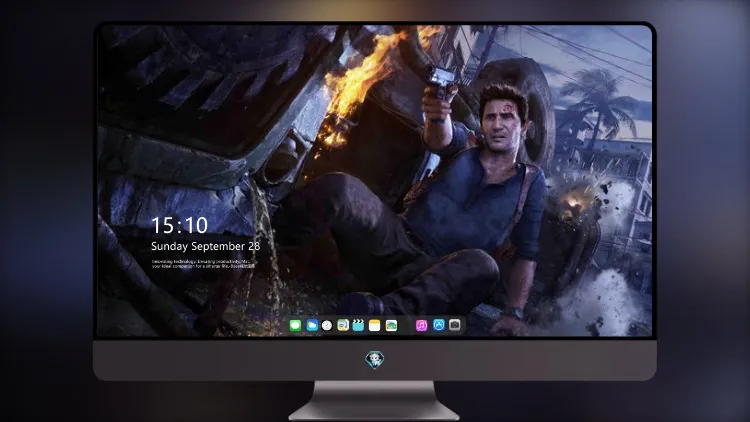Click the 15:10 clock widget
Viewport: 750px width, 422px height.
coord(179,225)
